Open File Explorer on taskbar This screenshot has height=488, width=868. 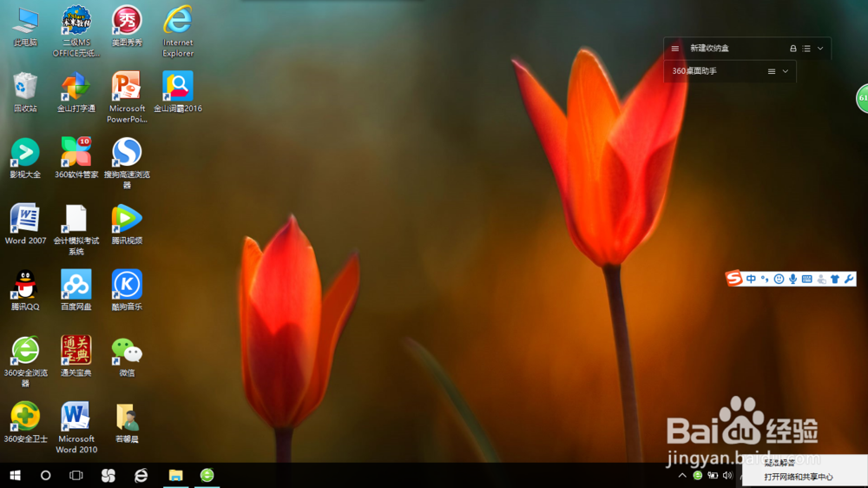coord(175,475)
